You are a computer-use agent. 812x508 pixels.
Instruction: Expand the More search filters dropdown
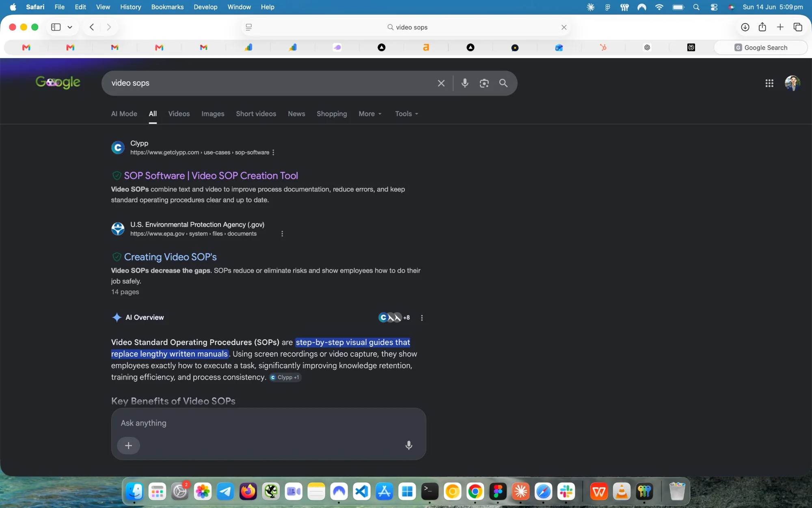(x=370, y=114)
